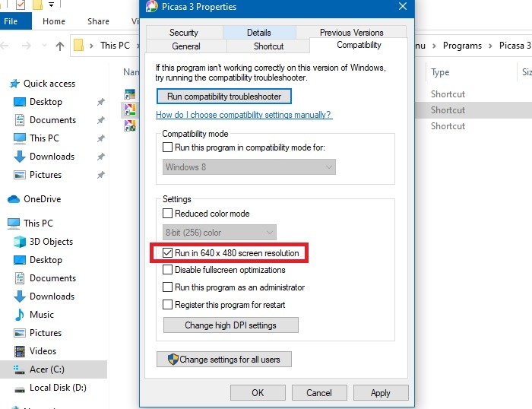Click the first shortcut file icon in file list

(x=130, y=94)
